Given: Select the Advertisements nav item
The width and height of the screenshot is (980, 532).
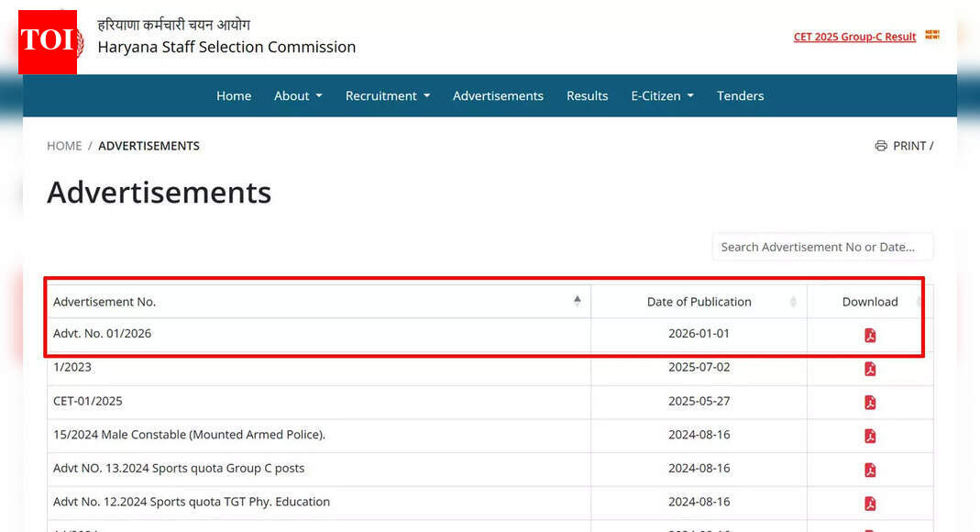Looking at the screenshot, I should click(x=498, y=95).
